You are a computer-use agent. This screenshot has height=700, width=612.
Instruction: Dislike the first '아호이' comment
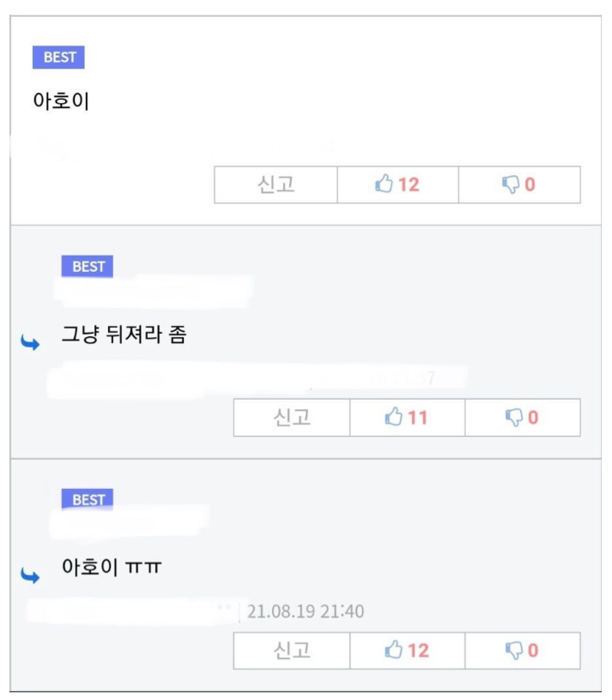519,184
